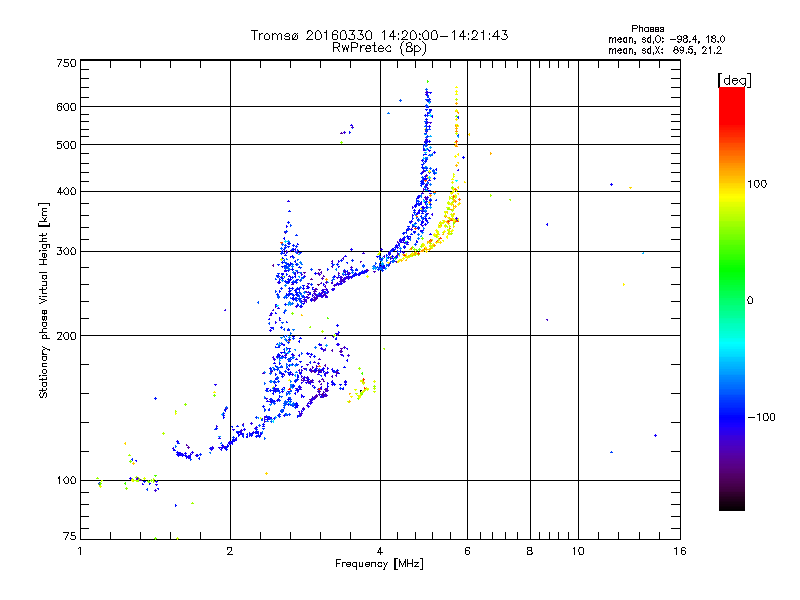Click the y-axis tick label '200'
800x600 pixels.
coord(66,336)
